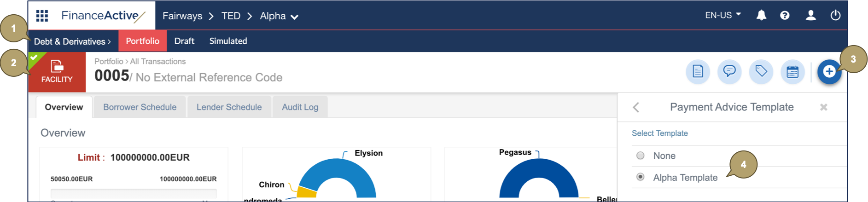The height and width of the screenshot is (202, 868).
Task: Open the Audit Log tab
Action: tap(300, 107)
